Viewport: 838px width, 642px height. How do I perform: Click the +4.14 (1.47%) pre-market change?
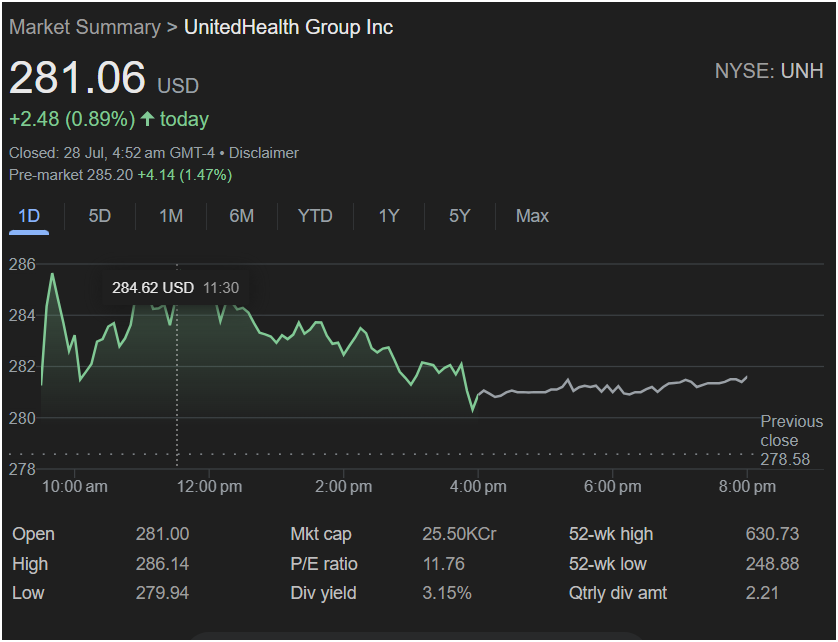pos(185,175)
